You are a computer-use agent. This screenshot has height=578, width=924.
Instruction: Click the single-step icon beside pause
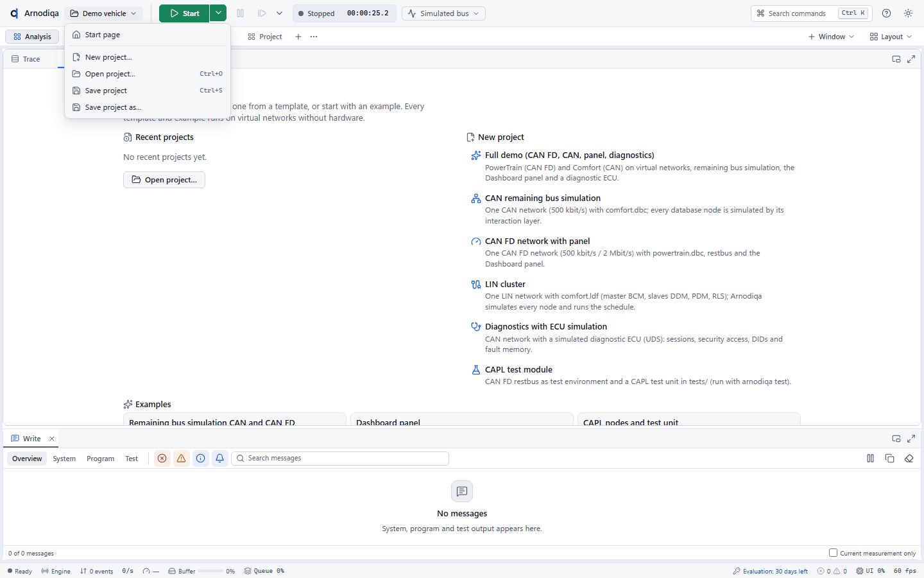[262, 13]
